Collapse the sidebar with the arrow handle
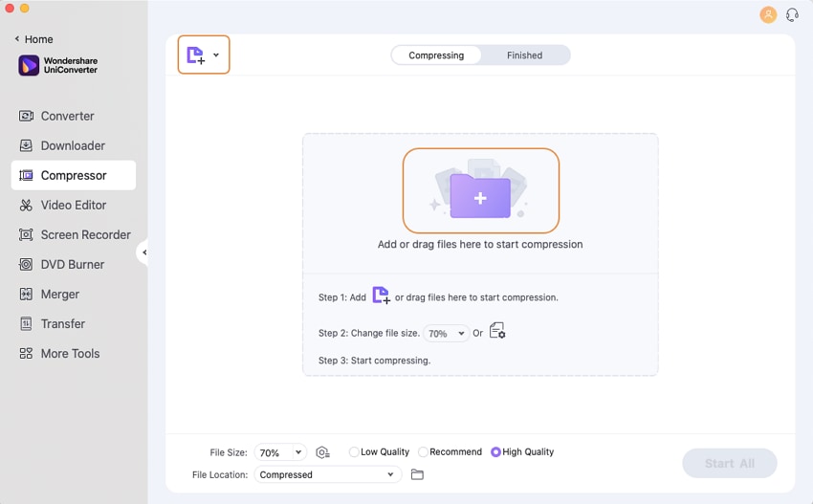 [x=143, y=252]
